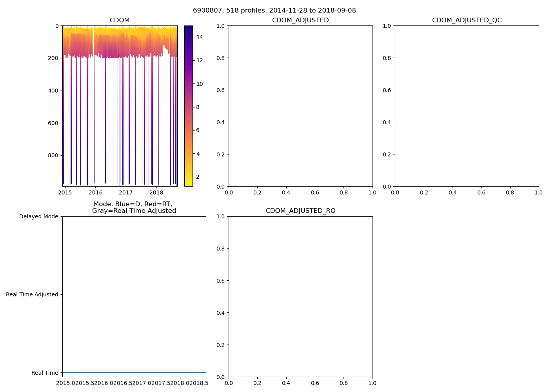The height and width of the screenshot is (392, 549).
Task: Click inside the empty CDOM_ADJUSTED_QC plot area
Action: [467, 106]
